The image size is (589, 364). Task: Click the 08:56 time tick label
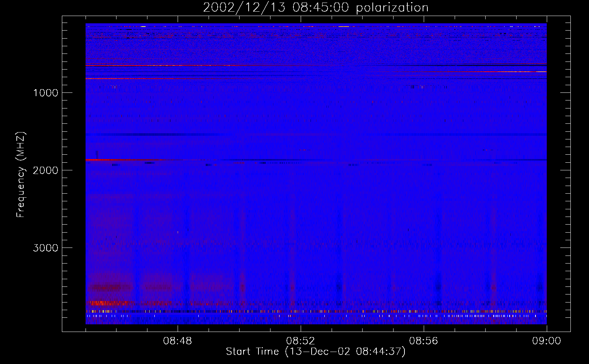tap(423, 341)
